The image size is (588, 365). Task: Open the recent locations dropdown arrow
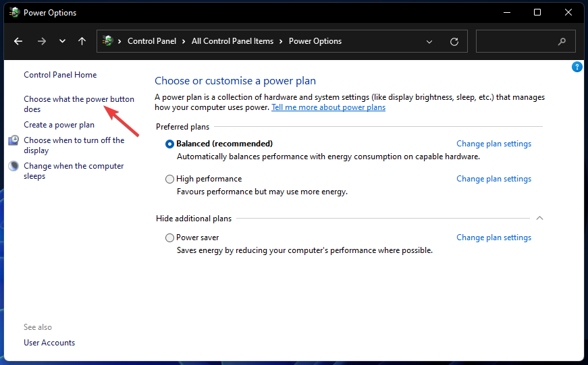(62, 41)
